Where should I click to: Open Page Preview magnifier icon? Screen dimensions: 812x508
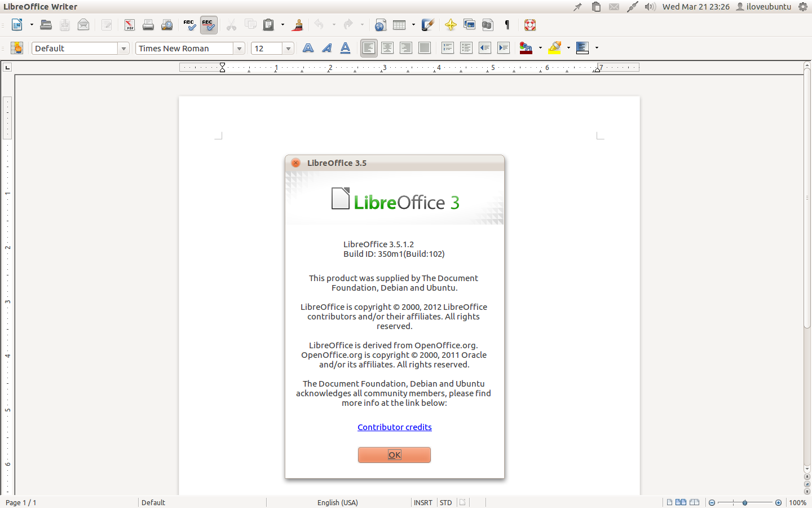[167, 25]
